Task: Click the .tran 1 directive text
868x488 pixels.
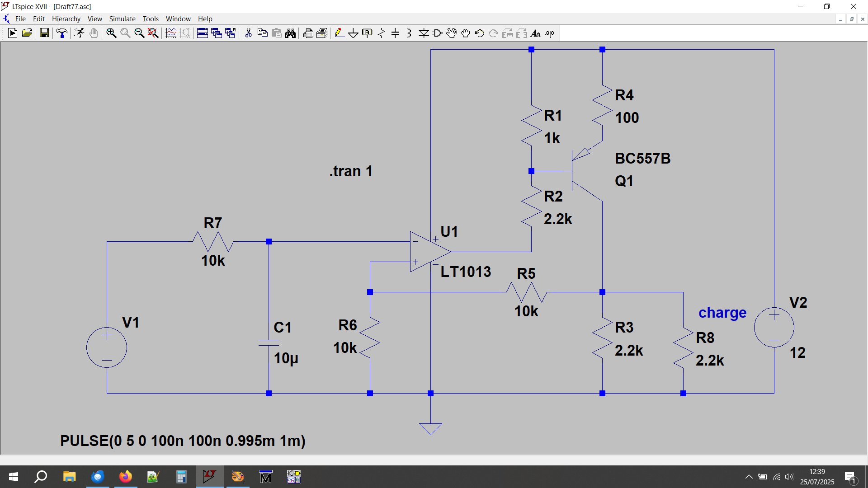Action: click(351, 171)
